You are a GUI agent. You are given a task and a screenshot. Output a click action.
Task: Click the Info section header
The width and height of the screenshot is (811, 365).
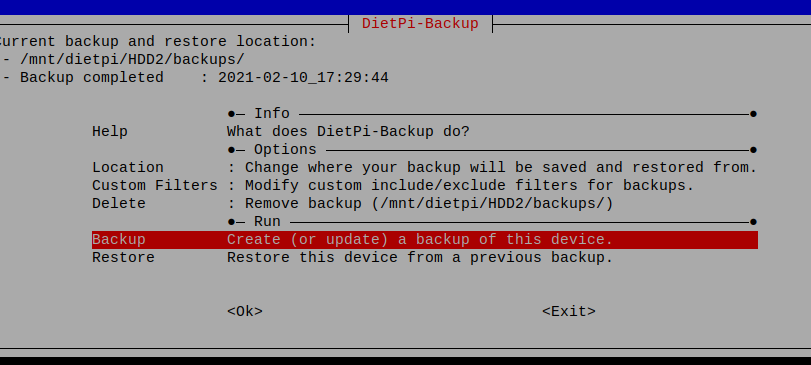coord(272,113)
